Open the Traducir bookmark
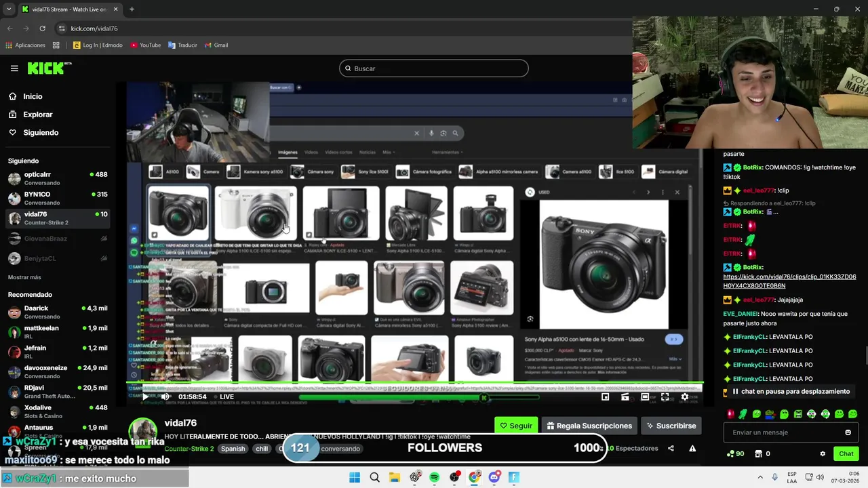Screen dimensions: 868x488 (x=182, y=45)
